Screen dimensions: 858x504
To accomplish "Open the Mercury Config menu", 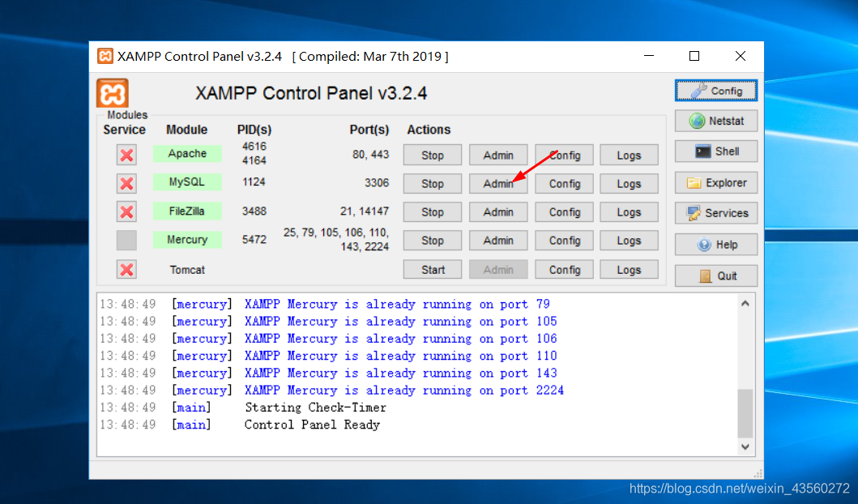I will click(564, 241).
